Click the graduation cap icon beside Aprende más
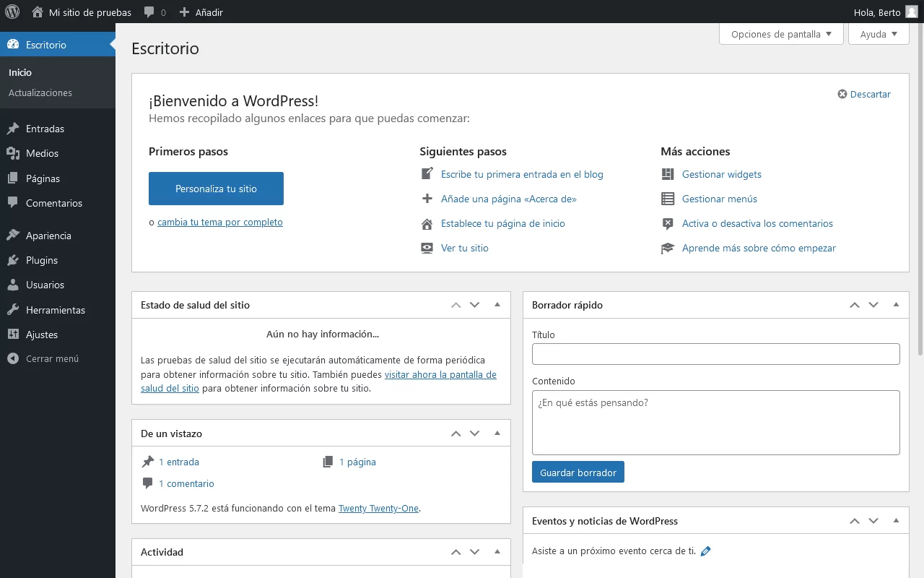This screenshot has width=924, height=578. coord(668,248)
